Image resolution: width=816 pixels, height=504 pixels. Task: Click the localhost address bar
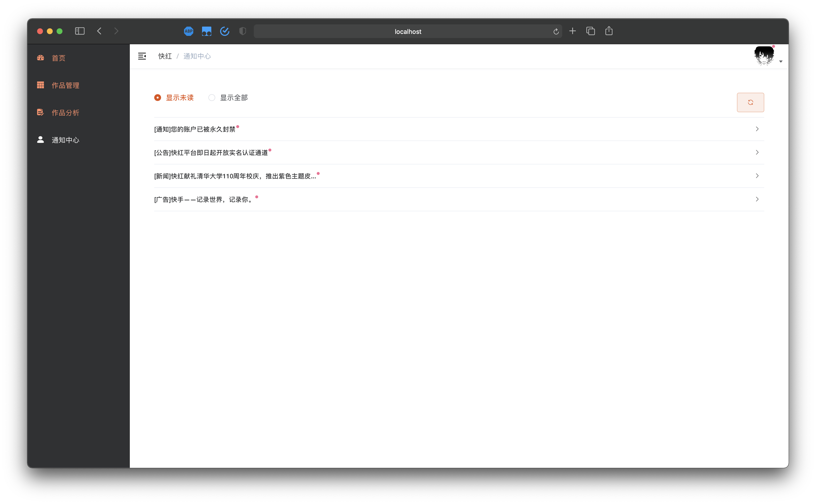408,31
